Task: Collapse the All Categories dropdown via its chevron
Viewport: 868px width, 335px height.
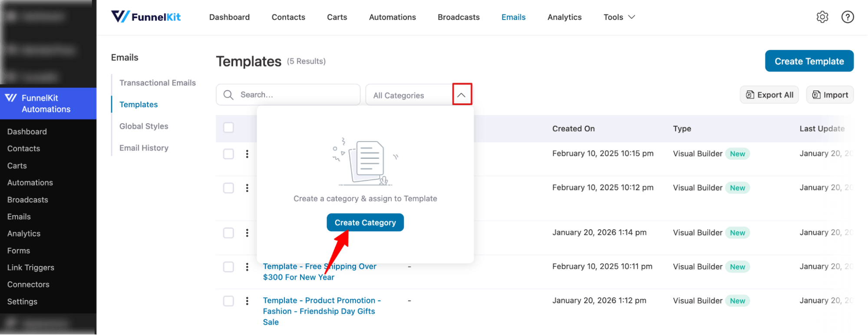Action: tap(462, 94)
